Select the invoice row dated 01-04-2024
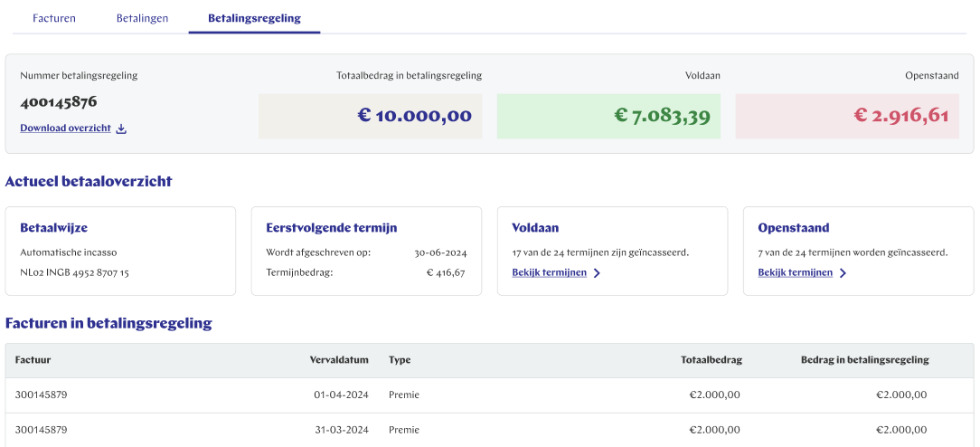 (x=489, y=395)
